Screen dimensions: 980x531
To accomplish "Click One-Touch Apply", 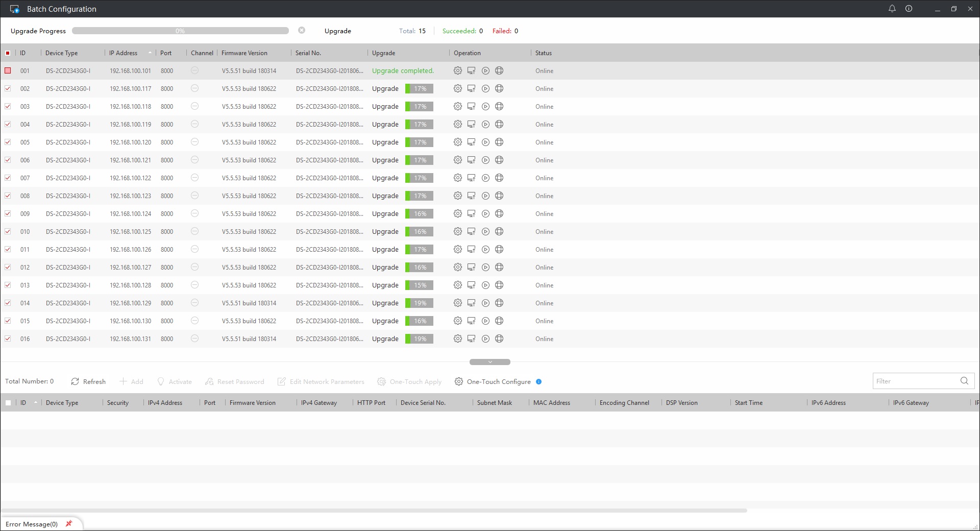I will click(409, 381).
